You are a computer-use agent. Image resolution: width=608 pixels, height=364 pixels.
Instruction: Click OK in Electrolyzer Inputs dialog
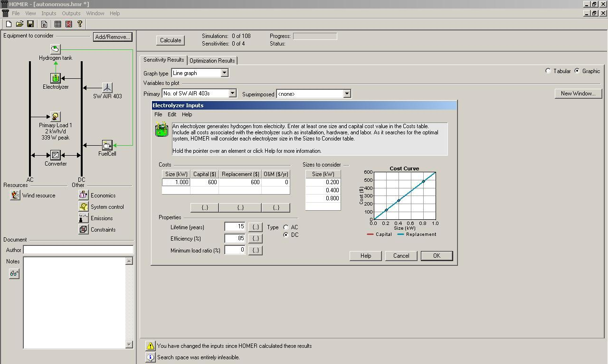pos(437,256)
